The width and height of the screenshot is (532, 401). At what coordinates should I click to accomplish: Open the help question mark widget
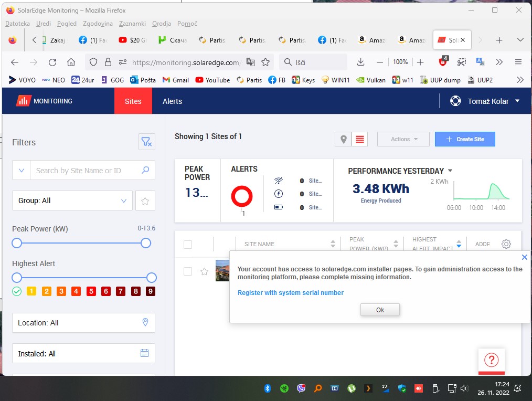(491, 360)
